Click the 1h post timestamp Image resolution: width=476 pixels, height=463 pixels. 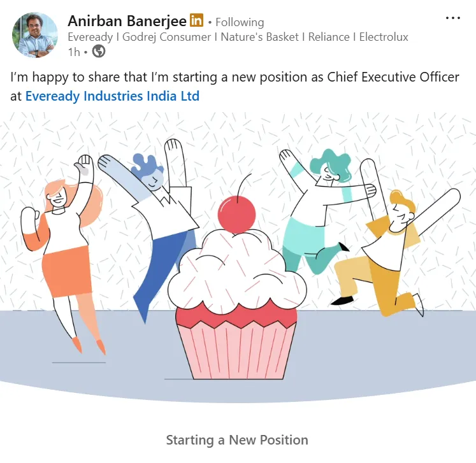(74, 52)
